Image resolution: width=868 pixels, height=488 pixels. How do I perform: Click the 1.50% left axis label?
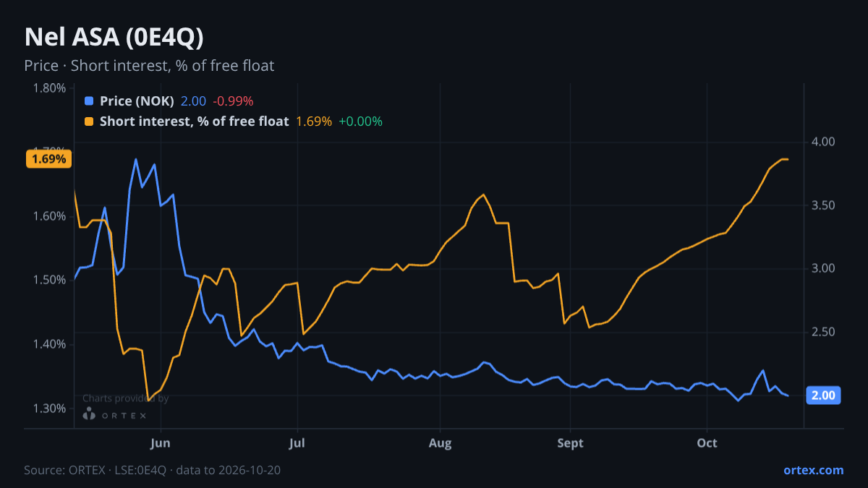[49, 280]
